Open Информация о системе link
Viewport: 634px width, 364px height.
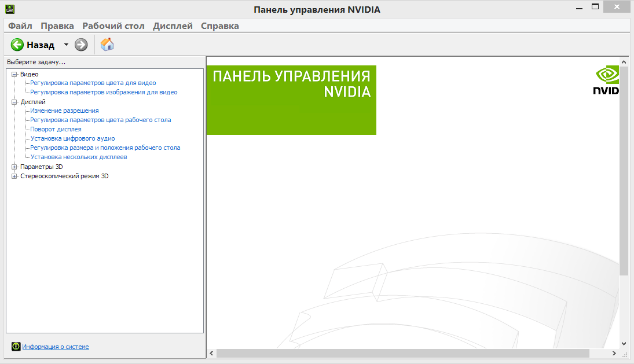56,347
